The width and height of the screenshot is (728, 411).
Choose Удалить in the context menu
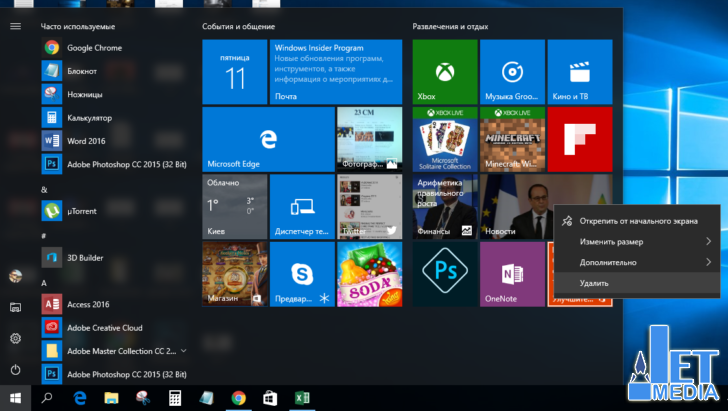click(637, 283)
